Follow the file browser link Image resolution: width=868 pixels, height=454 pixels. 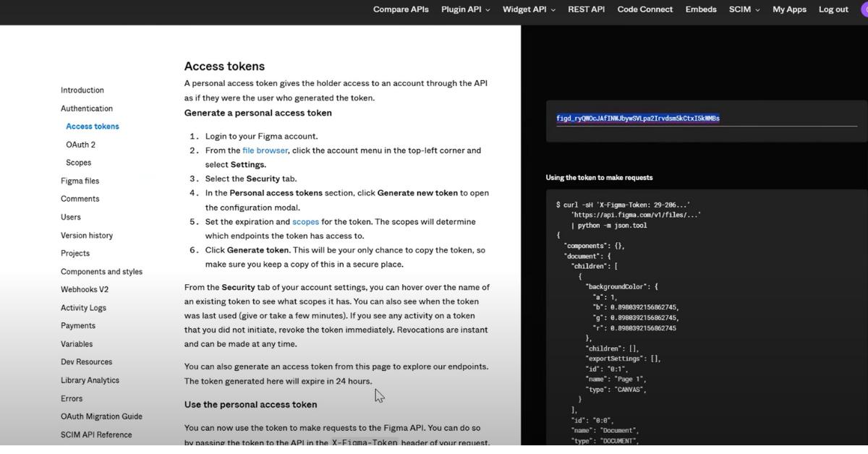click(x=265, y=150)
